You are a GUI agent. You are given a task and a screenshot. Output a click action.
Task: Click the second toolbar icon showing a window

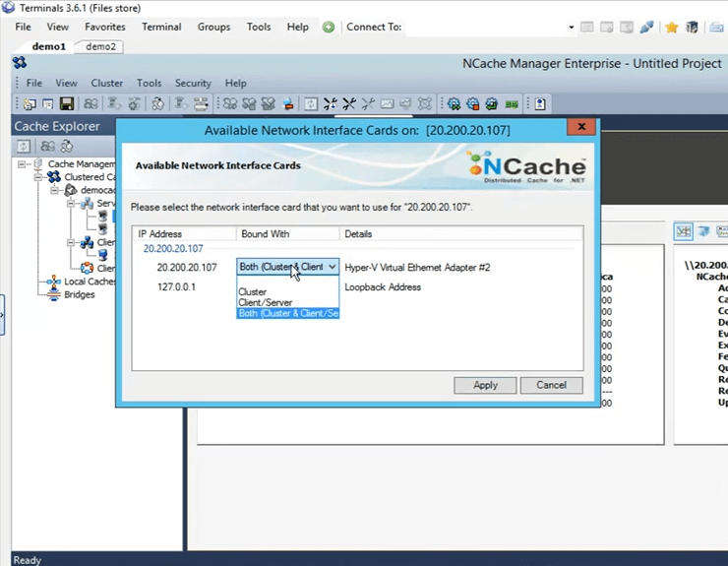tap(48, 103)
